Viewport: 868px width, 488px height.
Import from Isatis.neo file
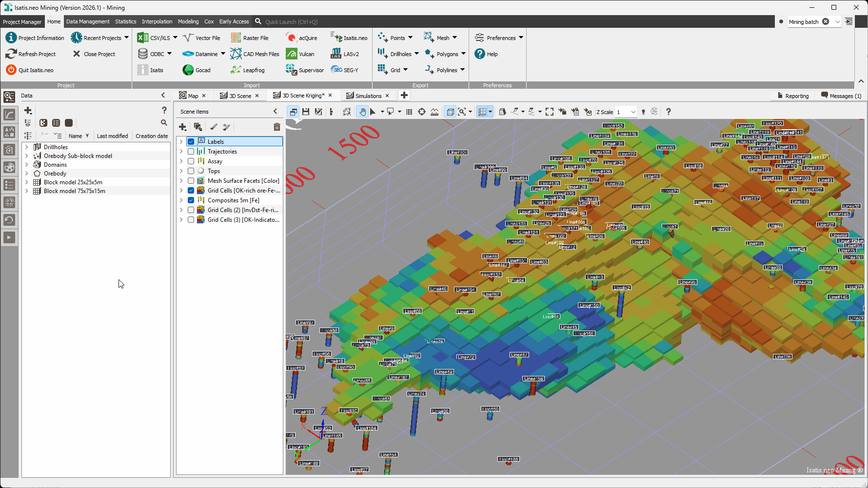click(349, 38)
